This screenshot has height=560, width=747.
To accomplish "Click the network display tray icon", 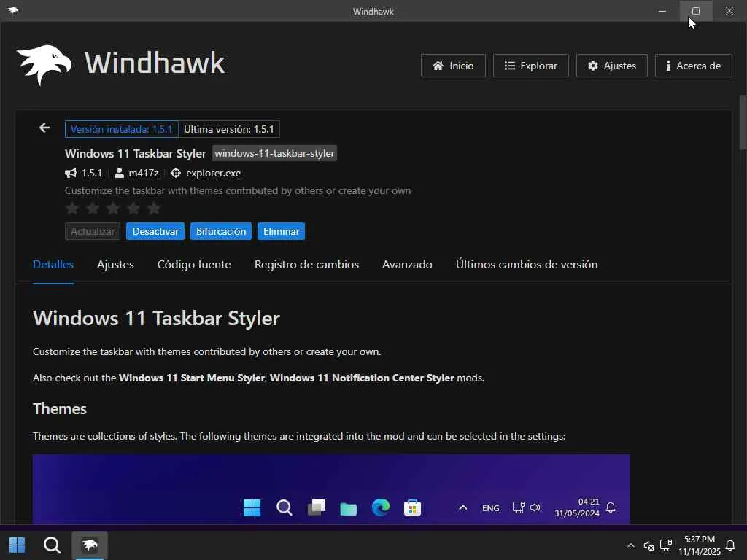I will [666, 545].
